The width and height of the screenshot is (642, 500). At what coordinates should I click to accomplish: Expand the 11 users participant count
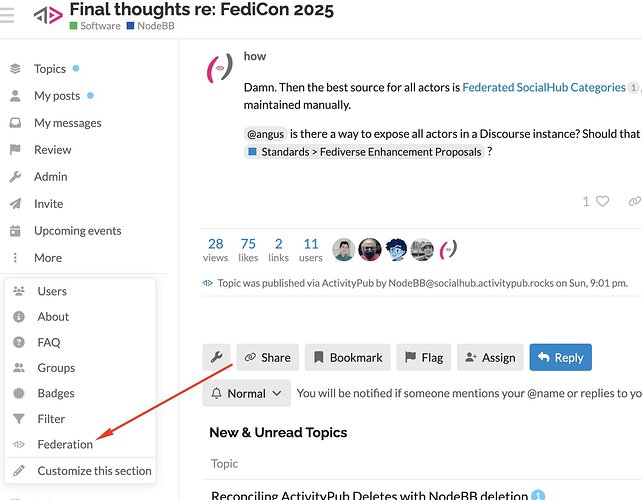pyautogui.click(x=311, y=250)
